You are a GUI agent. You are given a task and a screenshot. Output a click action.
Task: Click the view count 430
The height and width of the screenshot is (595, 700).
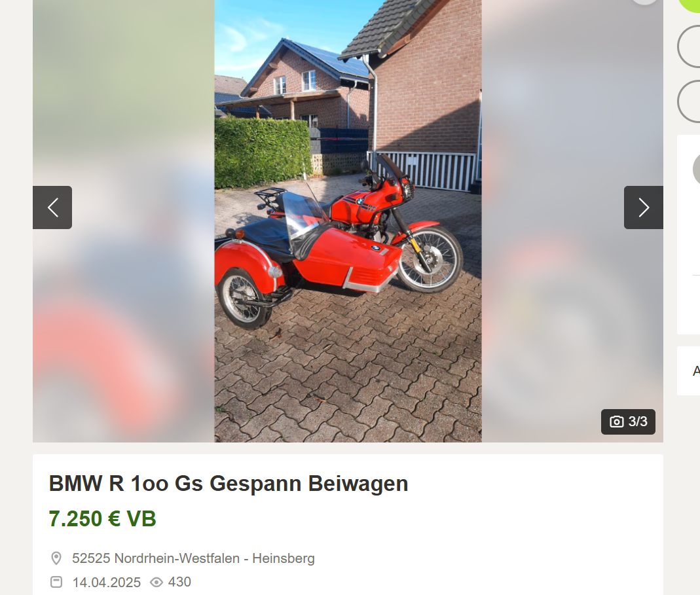pos(179,582)
